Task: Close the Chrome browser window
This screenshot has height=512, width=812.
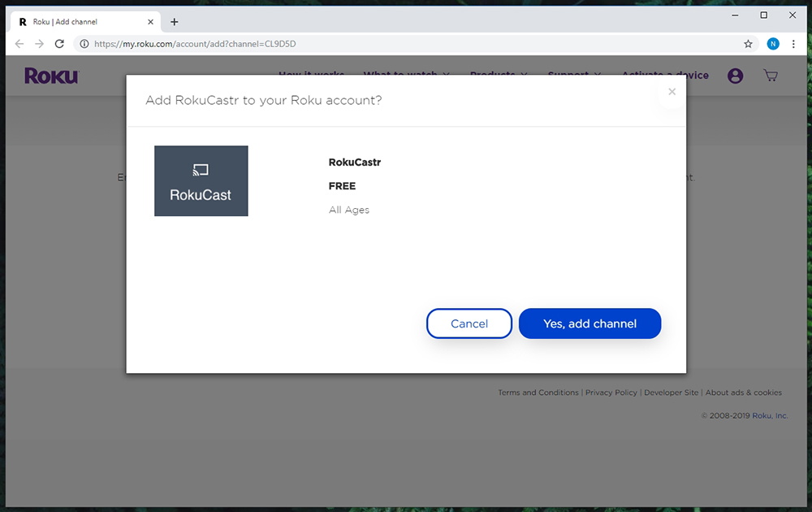Action: pyautogui.click(x=793, y=15)
